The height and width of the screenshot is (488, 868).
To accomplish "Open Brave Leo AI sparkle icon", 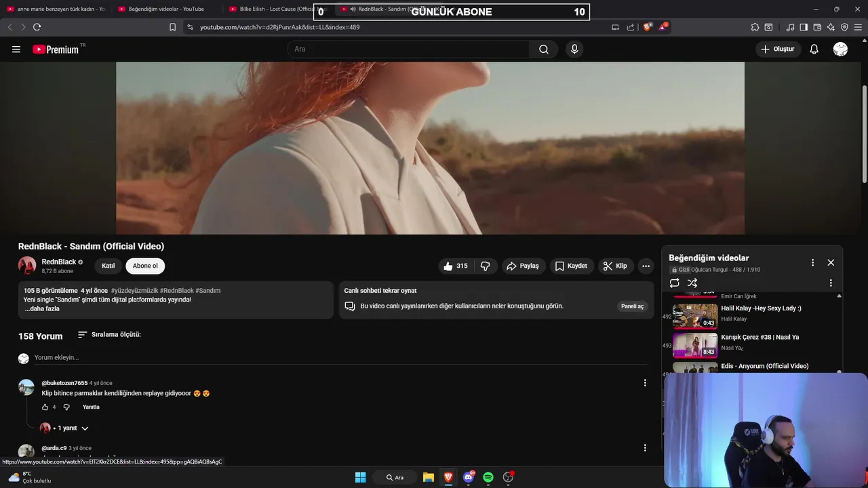I will pos(831,27).
